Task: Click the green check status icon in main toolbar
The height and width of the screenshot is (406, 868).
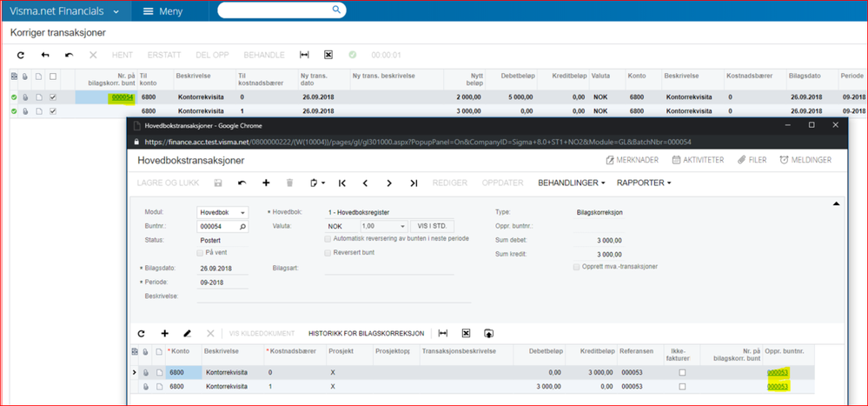Action: click(353, 55)
